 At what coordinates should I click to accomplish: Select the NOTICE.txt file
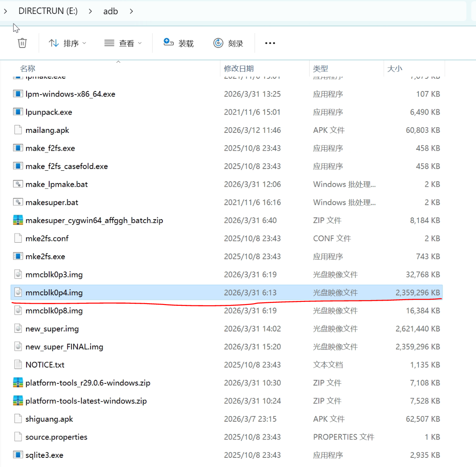(x=45, y=365)
